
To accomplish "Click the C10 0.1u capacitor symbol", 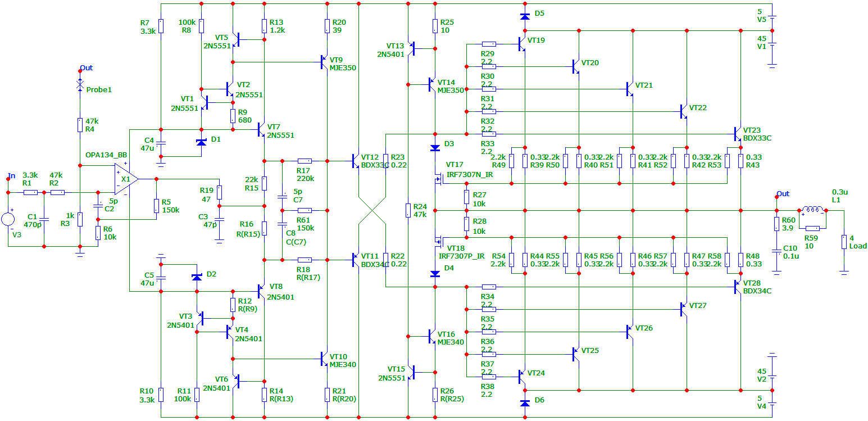I will 776,251.
